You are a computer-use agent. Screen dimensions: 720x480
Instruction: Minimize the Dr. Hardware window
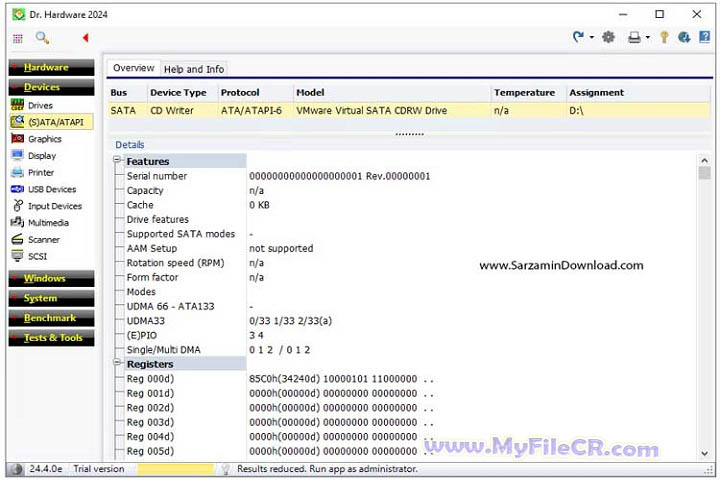click(x=623, y=14)
